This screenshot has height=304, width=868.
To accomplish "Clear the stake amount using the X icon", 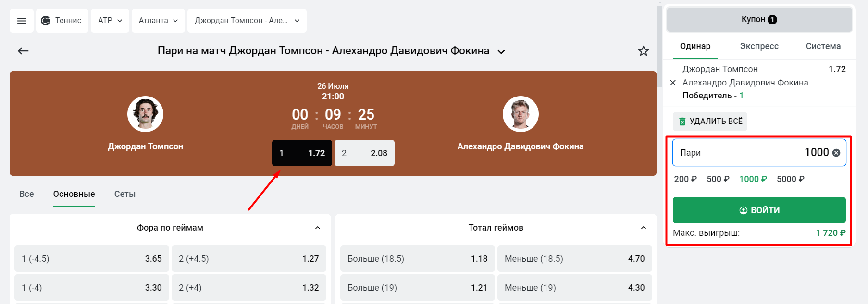I will pos(837,152).
